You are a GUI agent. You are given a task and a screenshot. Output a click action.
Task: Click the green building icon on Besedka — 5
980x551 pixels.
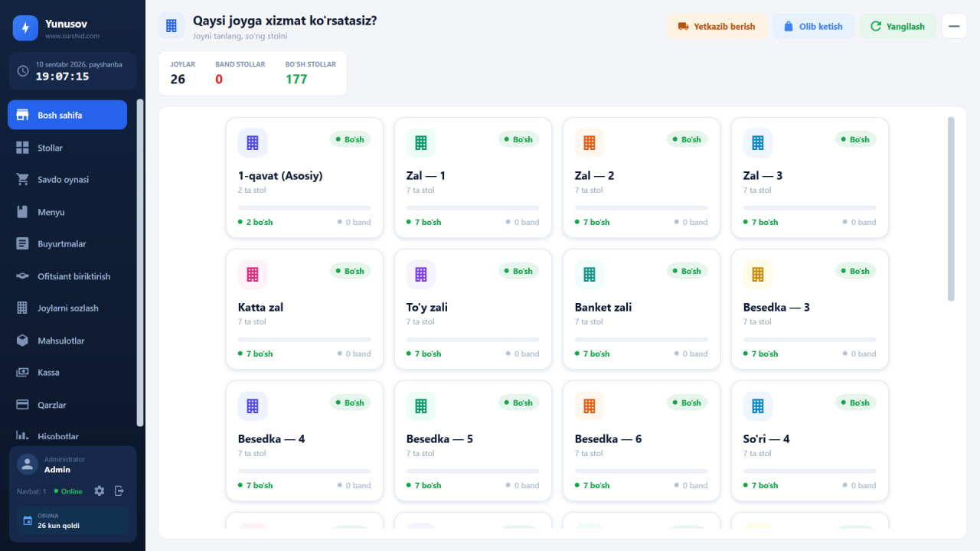(x=421, y=406)
